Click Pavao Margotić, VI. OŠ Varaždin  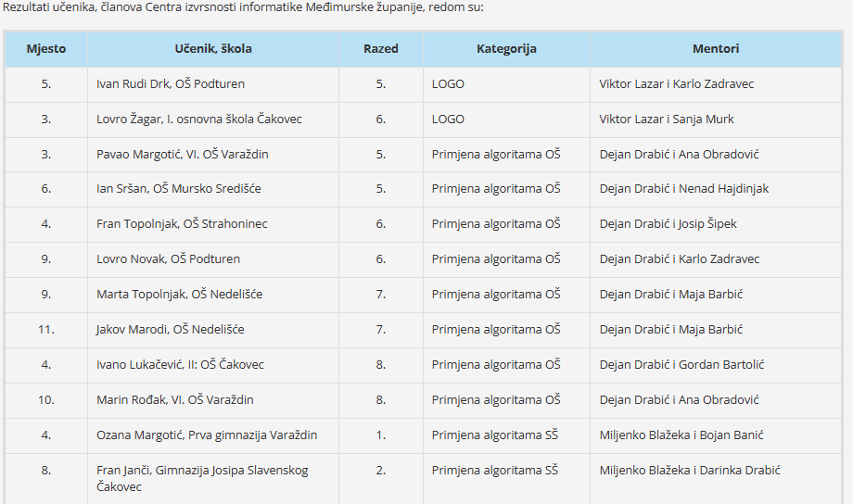pyautogui.click(x=183, y=155)
